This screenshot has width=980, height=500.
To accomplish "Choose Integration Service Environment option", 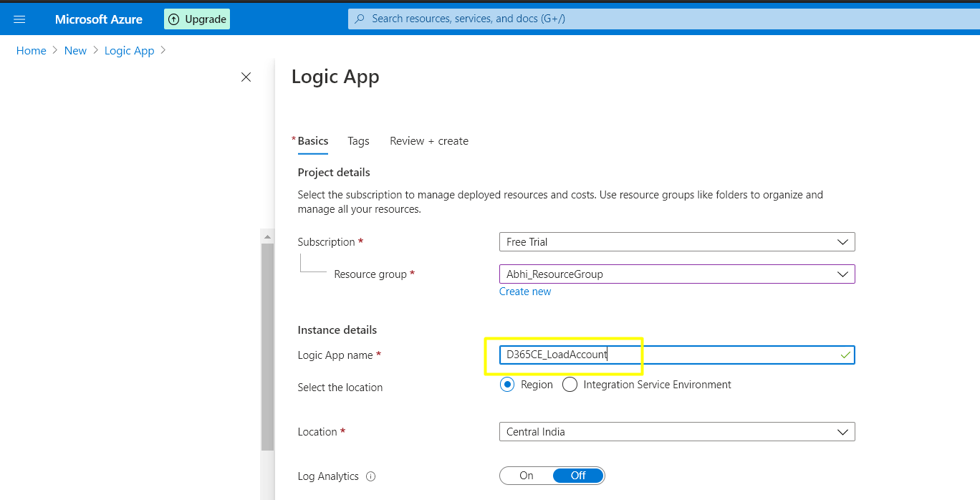I will [x=570, y=385].
